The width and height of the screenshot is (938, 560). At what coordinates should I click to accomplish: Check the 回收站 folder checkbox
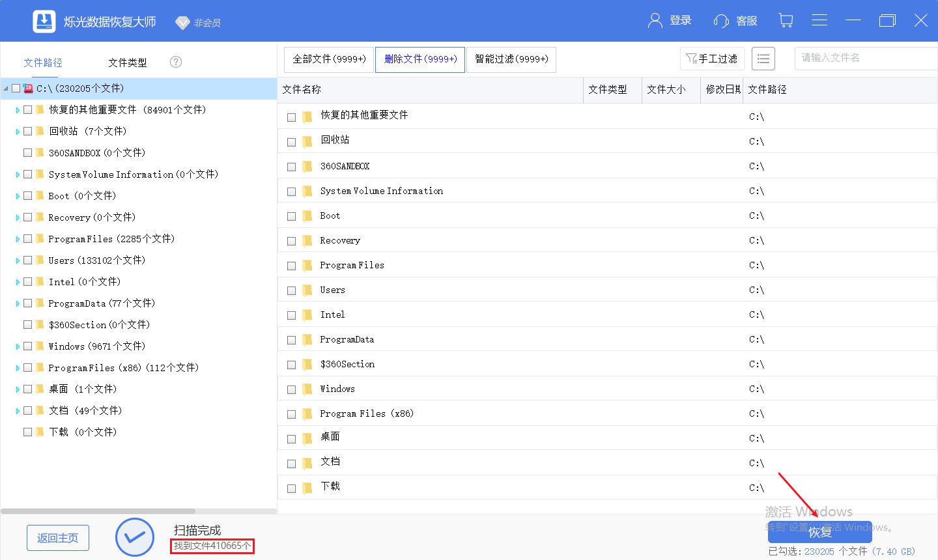(x=27, y=131)
